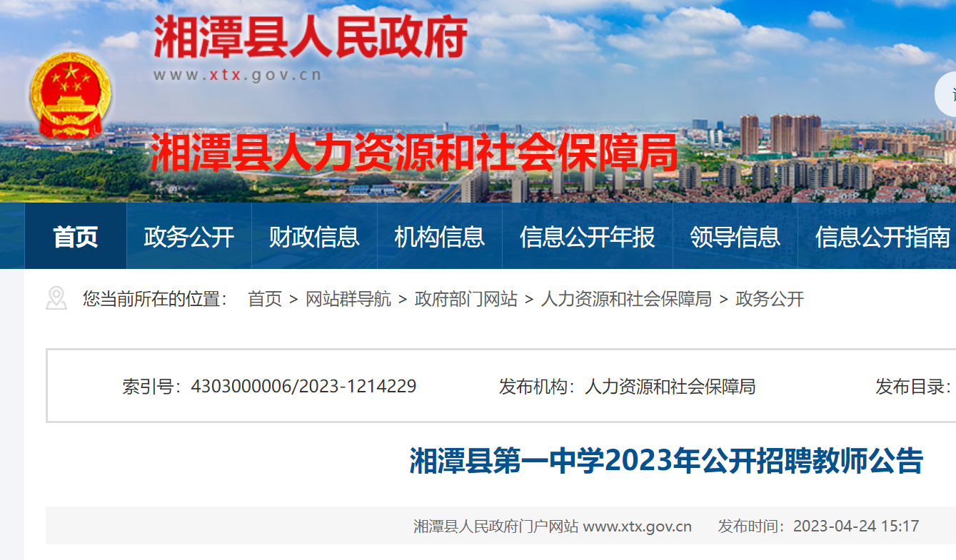
Task: Go to 机构信息 in the navigation bar
Action: (439, 236)
